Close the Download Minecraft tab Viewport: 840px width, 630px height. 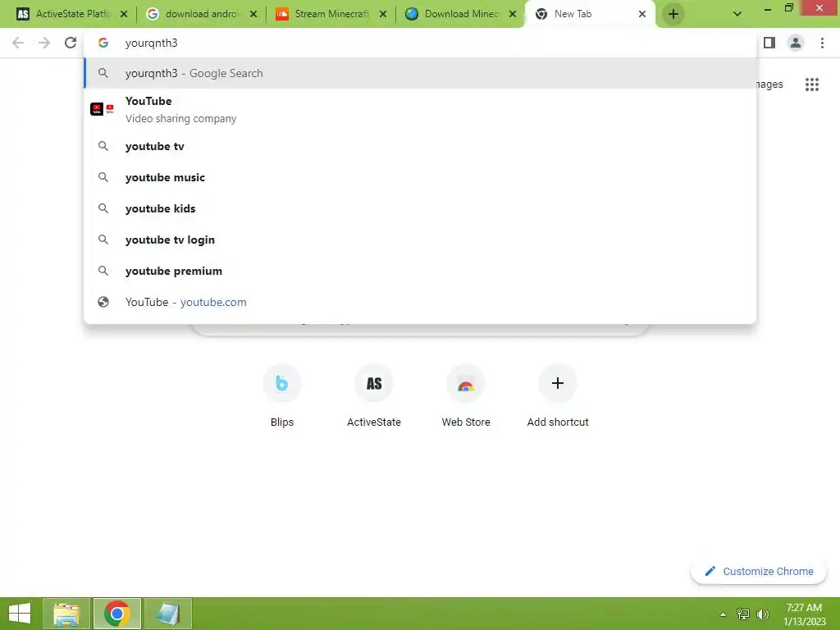click(x=513, y=14)
